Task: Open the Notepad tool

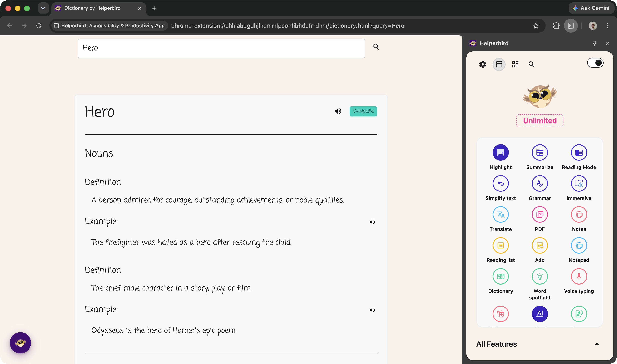Action: [x=579, y=245]
